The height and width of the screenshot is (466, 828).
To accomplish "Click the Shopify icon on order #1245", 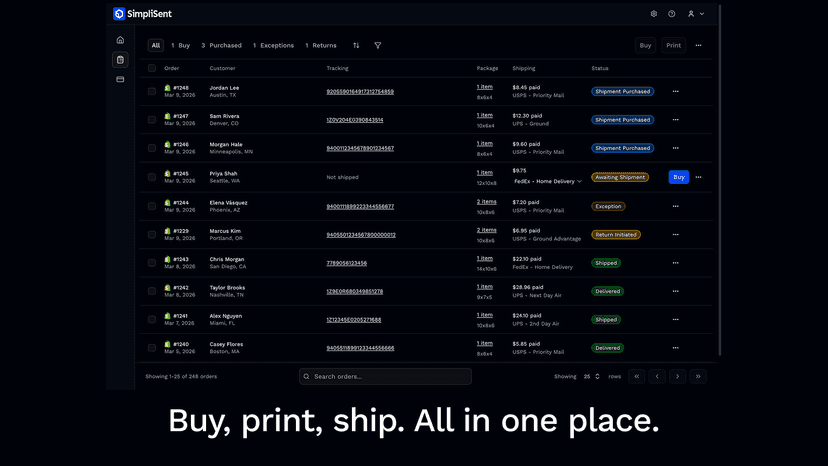I will pyautogui.click(x=167, y=173).
